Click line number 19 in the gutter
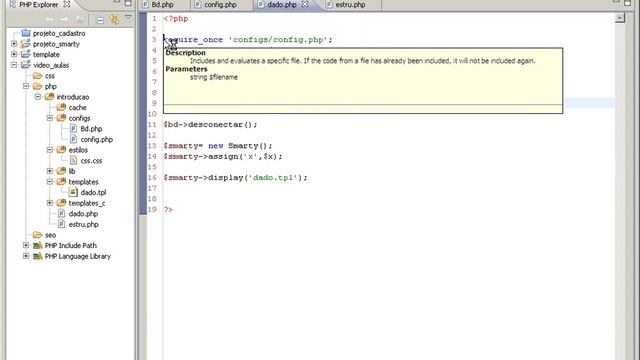The image size is (640, 360). 152,209
